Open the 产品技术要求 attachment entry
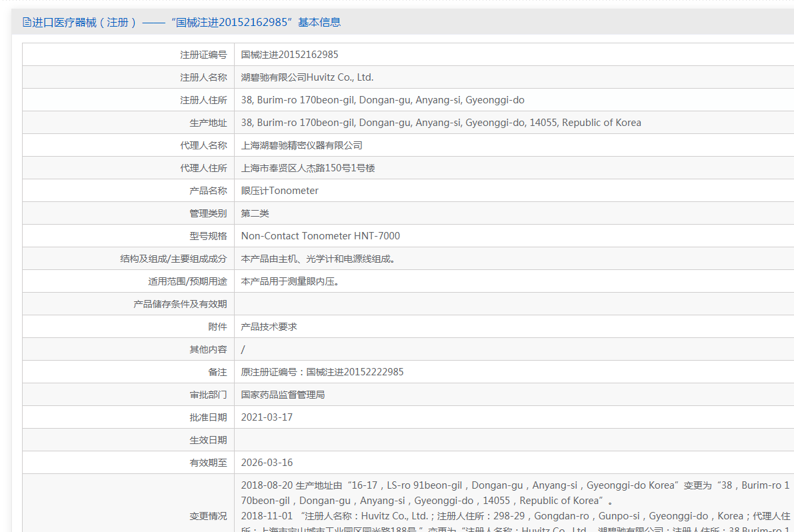The width and height of the screenshot is (794, 532). 269,327
